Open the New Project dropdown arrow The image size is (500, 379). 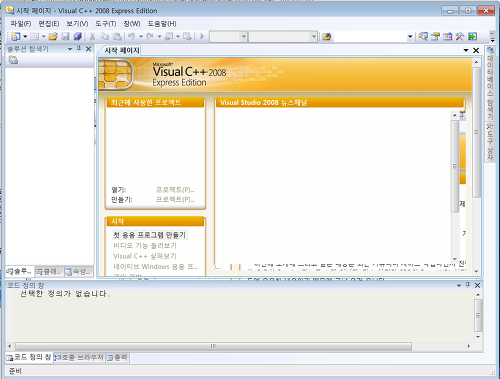pos(25,36)
